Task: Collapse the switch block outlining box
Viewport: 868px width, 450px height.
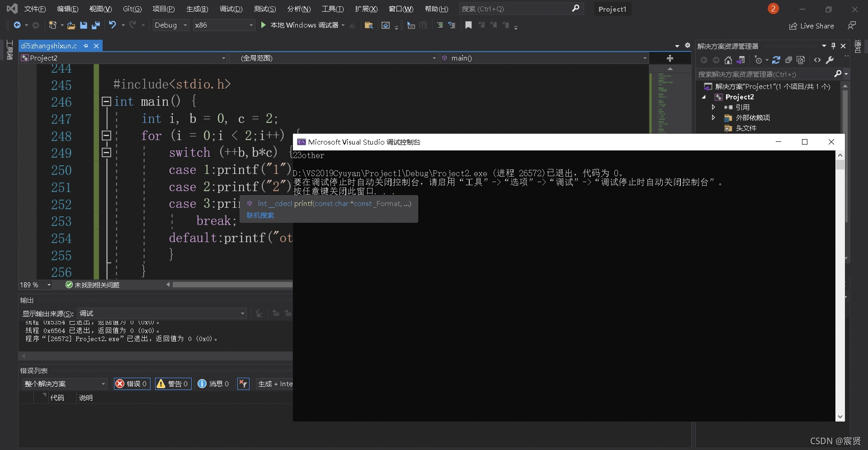Action: (x=106, y=152)
